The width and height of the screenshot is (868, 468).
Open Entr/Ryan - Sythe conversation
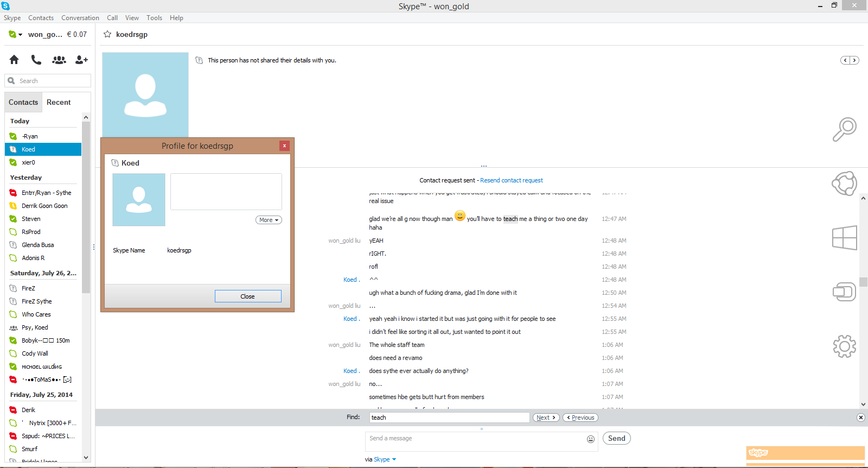pyautogui.click(x=43, y=193)
